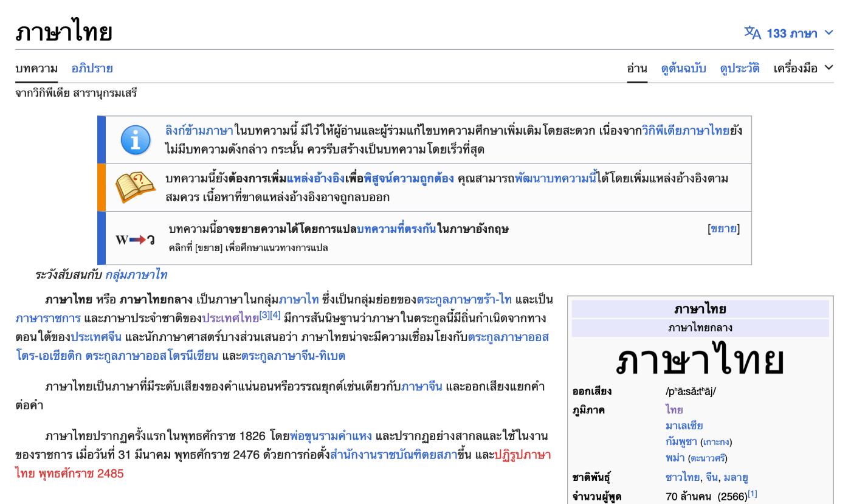Click the pronunciation /pʰāːsǎːtʰāj/ text

point(691,391)
